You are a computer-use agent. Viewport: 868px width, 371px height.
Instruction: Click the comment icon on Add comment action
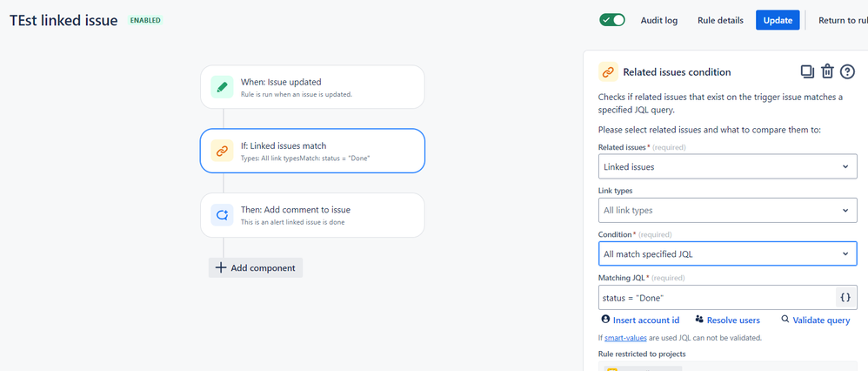(222, 214)
